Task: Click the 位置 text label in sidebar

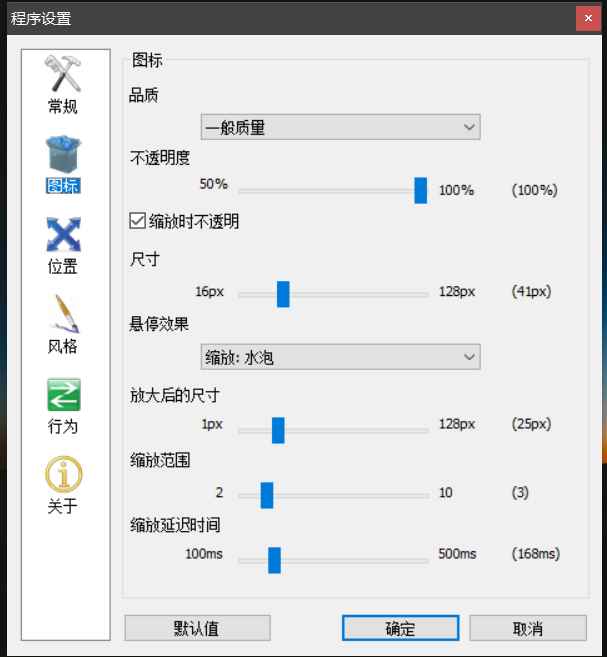Action: [x=62, y=267]
